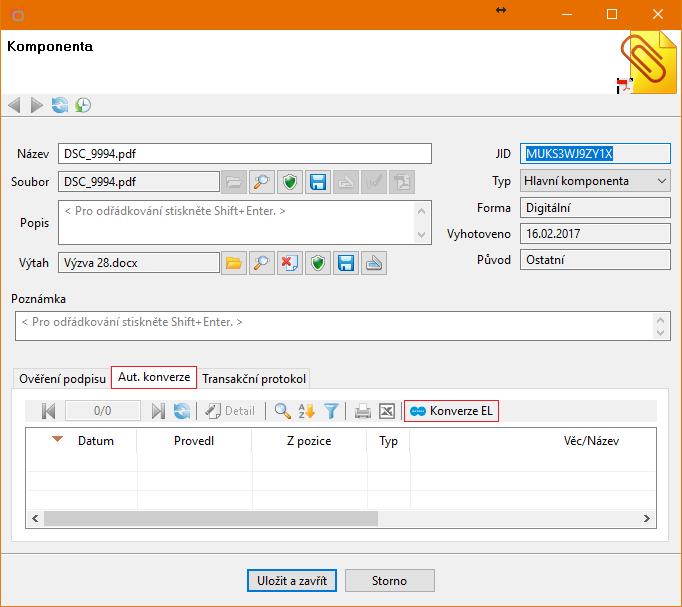The image size is (682, 607).
Task: Print the conversion list
Action: [363, 411]
